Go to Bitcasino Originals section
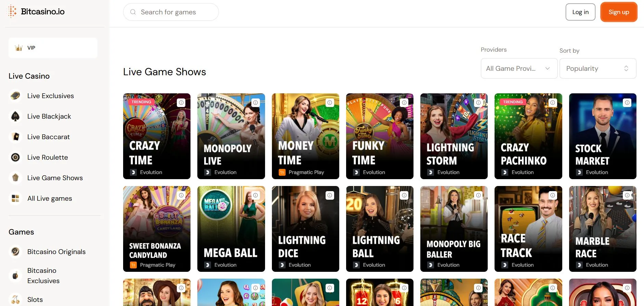This screenshot has width=644, height=306. pyautogui.click(x=56, y=252)
